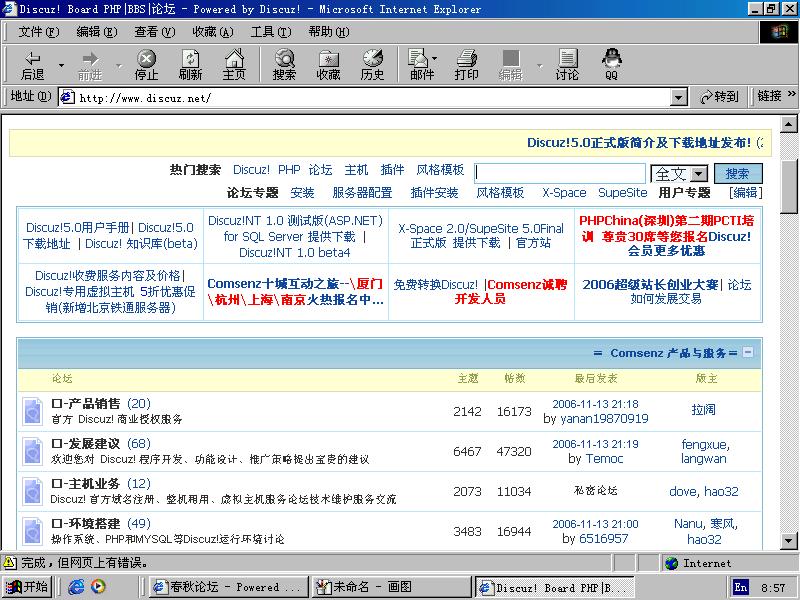Click the Stop (停止) toolbar icon

pos(146,65)
